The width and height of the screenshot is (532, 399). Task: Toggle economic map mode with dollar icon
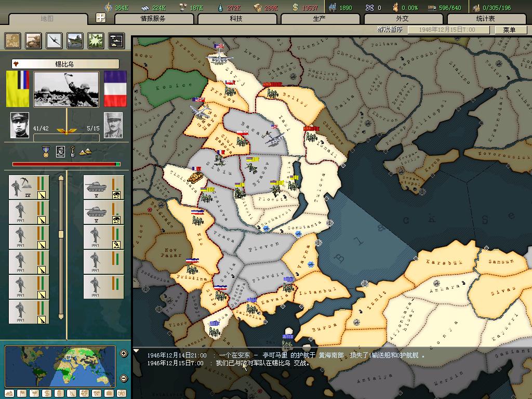click(x=46, y=393)
